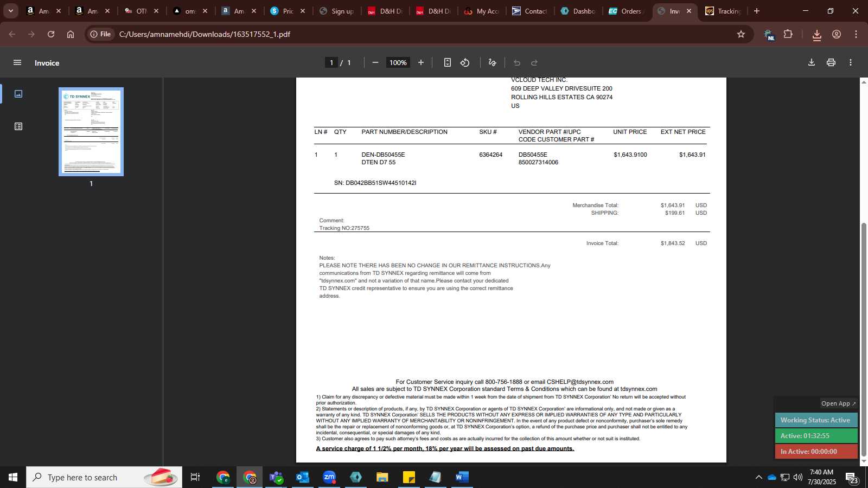Bookmark this page with the star icon
This screenshot has height=488, width=868.
point(741,34)
